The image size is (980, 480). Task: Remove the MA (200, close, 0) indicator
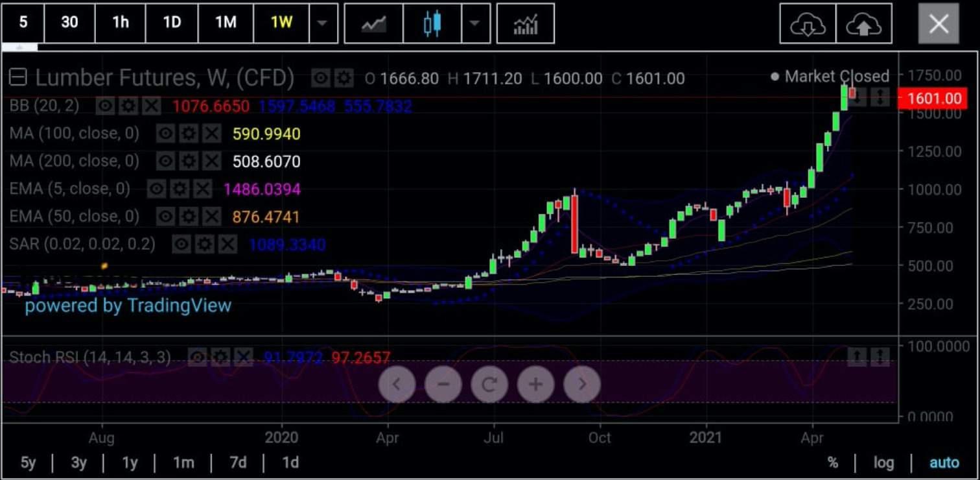pyautogui.click(x=211, y=161)
